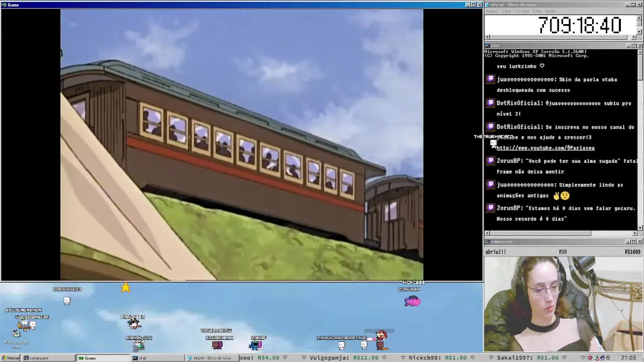
Task: Click the PARLASEA character sprite
Action: point(133,325)
